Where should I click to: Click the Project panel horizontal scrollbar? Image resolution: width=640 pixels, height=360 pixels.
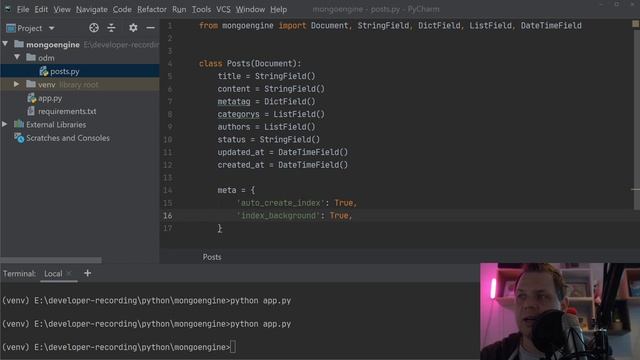[51, 260]
